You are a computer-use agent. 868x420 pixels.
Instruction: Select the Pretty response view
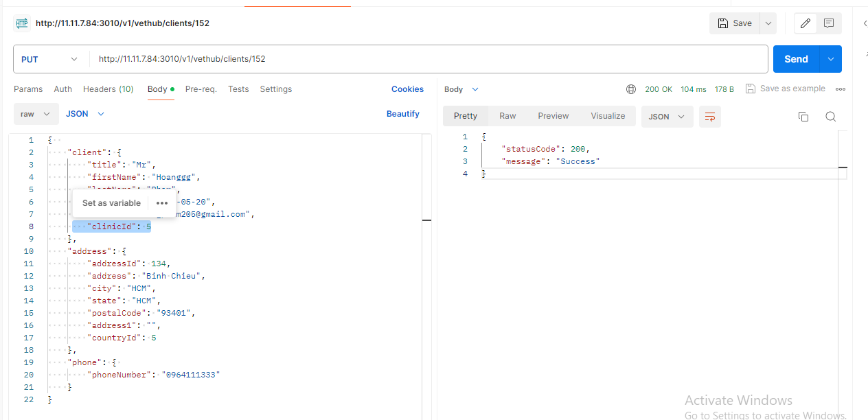click(x=466, y=116)
